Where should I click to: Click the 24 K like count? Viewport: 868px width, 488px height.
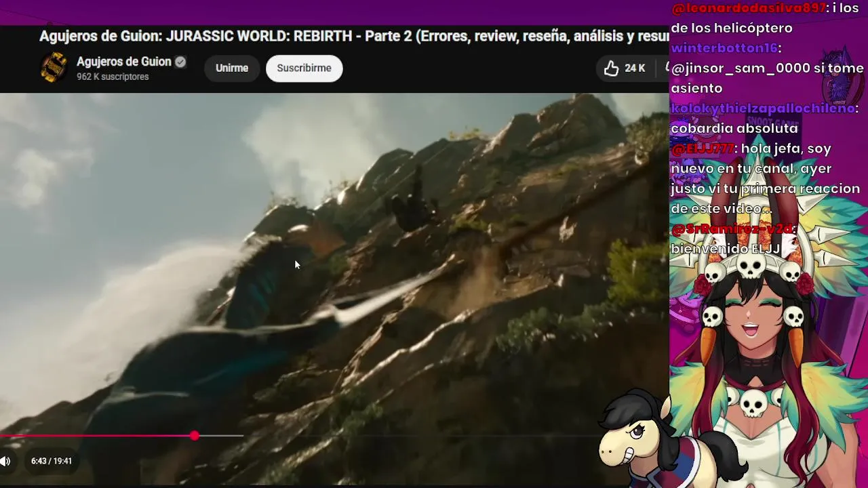click(635, 68)
